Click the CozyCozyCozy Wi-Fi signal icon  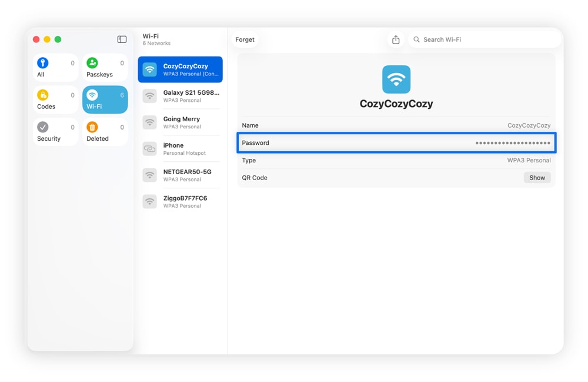coord(396,78)
